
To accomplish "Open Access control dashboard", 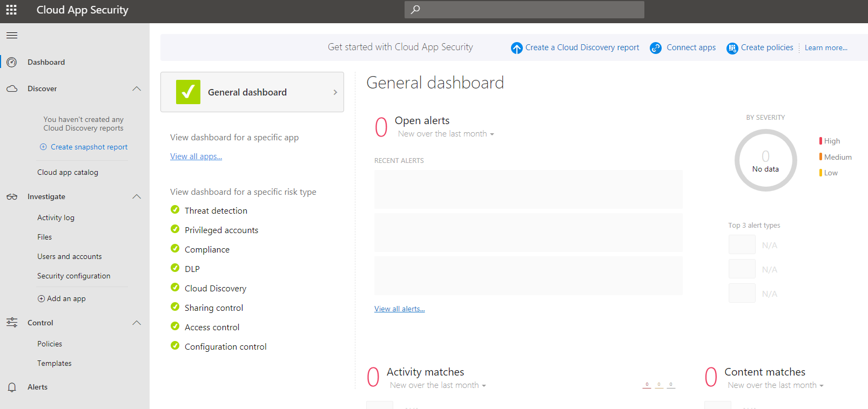I will tap(212, 328).
